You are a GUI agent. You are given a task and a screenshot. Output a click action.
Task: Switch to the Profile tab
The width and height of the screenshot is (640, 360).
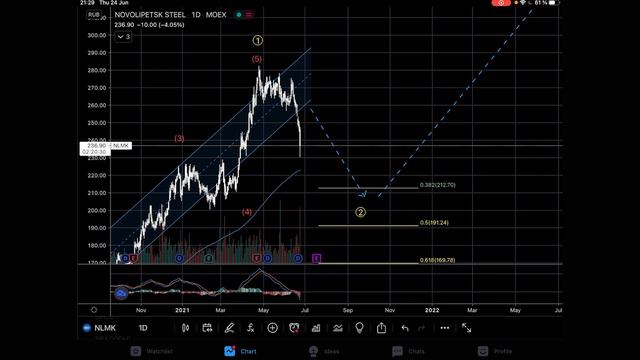pos(495,351)
